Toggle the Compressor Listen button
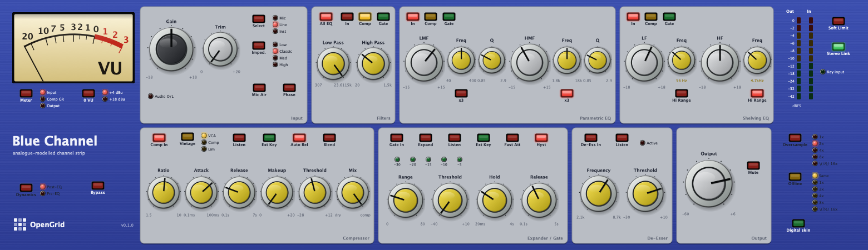The image size is (868, 250). click(239, 138)
